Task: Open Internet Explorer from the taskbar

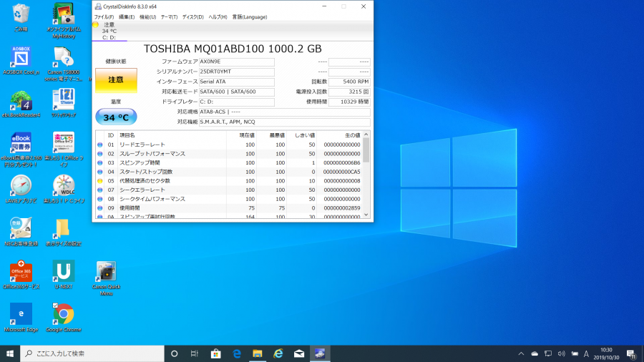Action: [278, 353]
